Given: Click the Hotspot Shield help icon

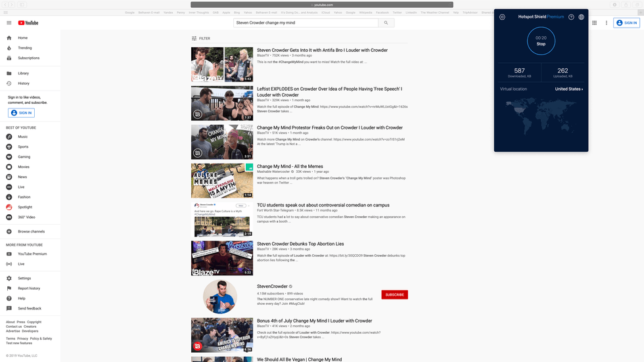Looking at the screenshot, I should [x=571, y=17].
